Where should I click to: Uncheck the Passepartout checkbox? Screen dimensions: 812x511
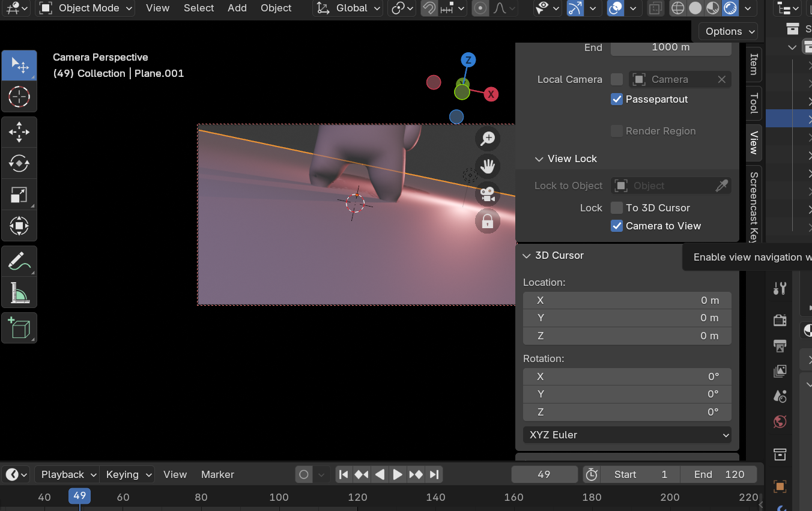click(x=617, y=100)
